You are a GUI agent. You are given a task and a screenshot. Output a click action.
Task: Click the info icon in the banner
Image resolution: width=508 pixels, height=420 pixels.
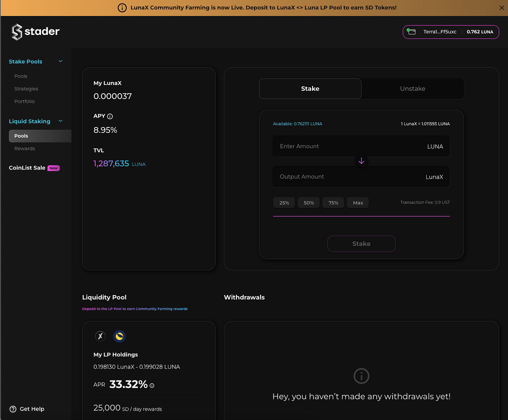point(122,8)
